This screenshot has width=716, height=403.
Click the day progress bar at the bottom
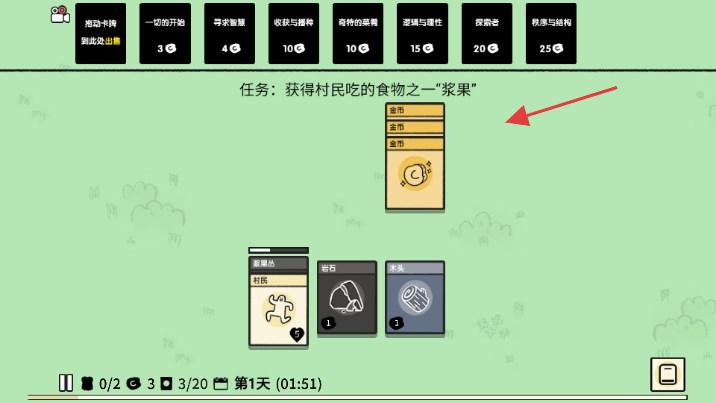pyautogui.click(x=358, y=398)
